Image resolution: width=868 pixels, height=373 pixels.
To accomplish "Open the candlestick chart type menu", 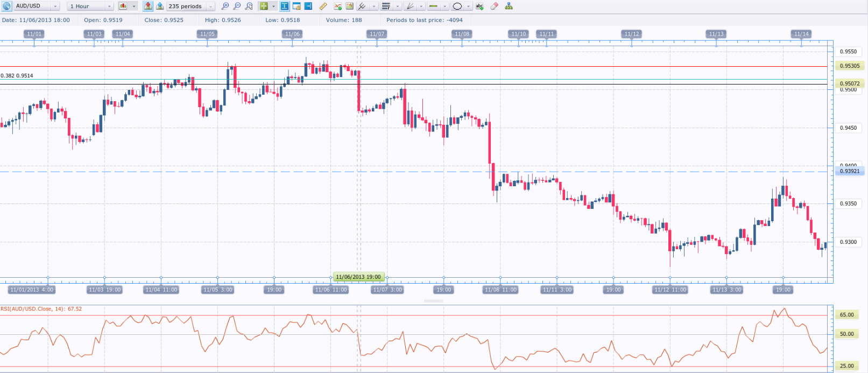I will point(123,6).
